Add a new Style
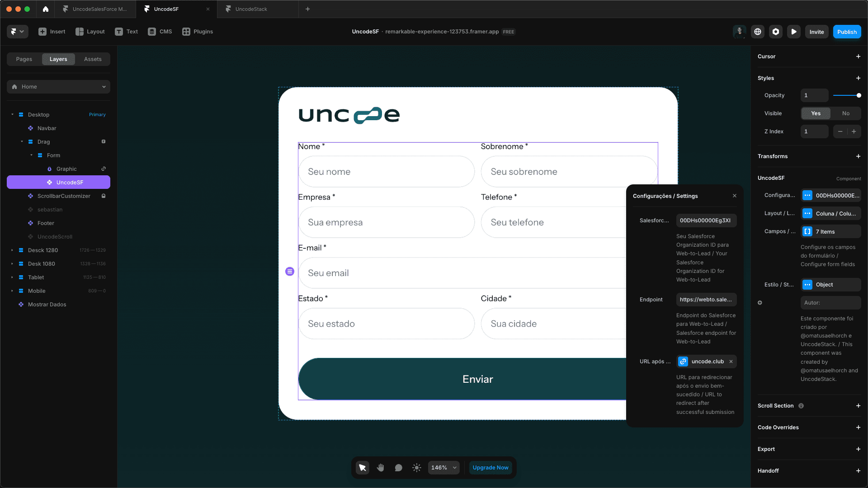 (x=858, y=78)
